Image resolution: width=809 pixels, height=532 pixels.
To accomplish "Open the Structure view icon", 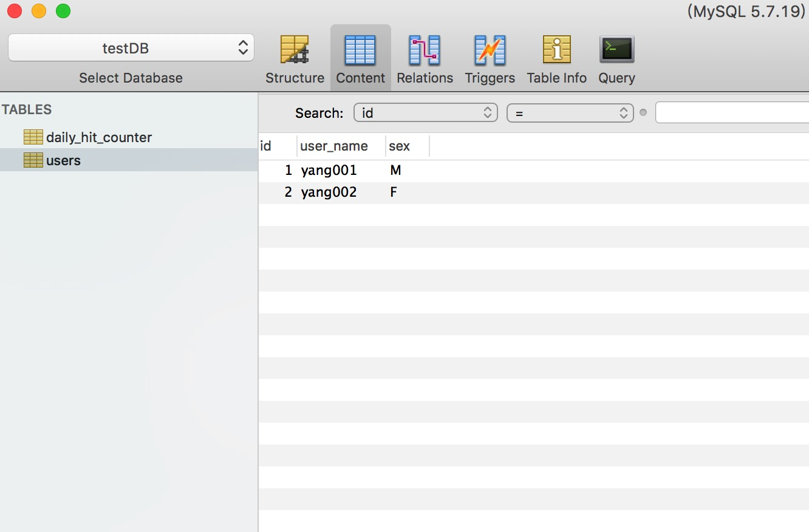I will pos(295,50).
